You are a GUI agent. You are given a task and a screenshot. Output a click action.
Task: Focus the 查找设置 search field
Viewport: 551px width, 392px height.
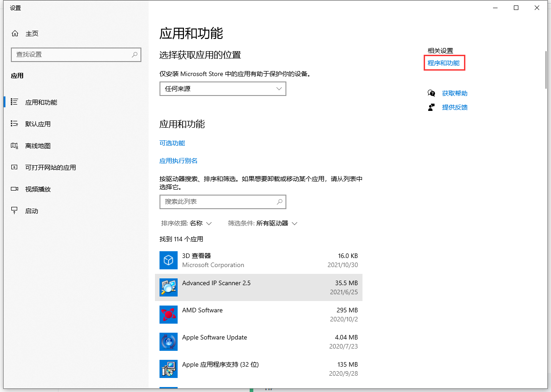pyautogui.click(x=76, y=54)
